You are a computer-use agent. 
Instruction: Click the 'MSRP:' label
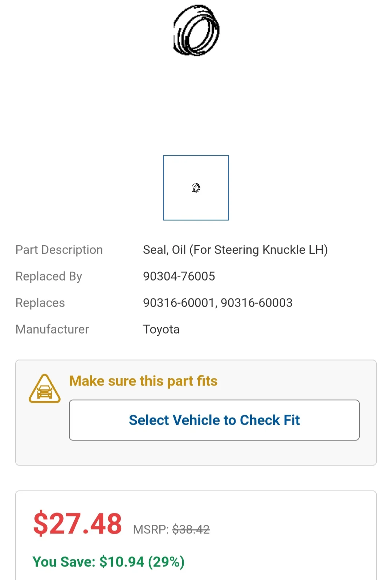pyautogui.click(x=151, y=529)
